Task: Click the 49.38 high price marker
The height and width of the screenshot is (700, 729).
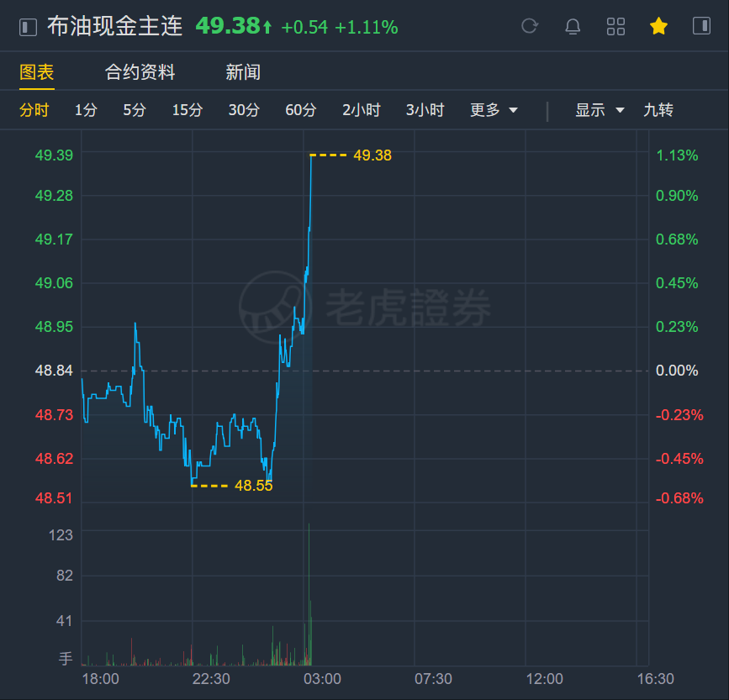Action: click(x=372, y=155)
